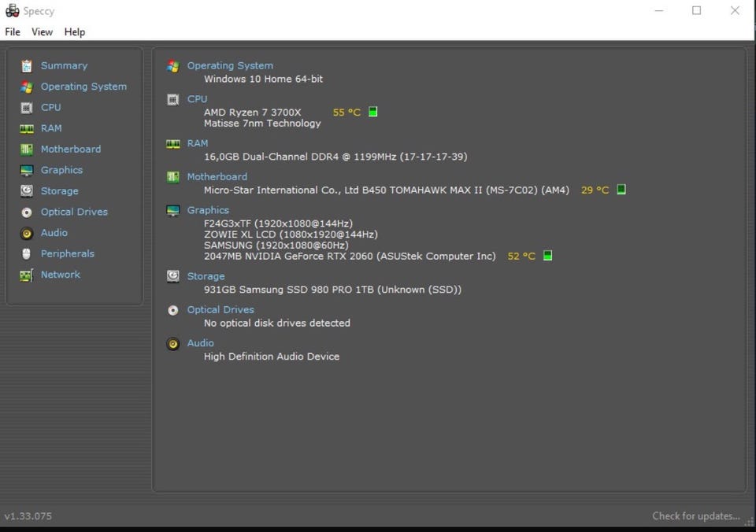Click 'ZOWIE XL LCD' monitor line
This screenshot has width=756, height=532.
tap(291, 235)
